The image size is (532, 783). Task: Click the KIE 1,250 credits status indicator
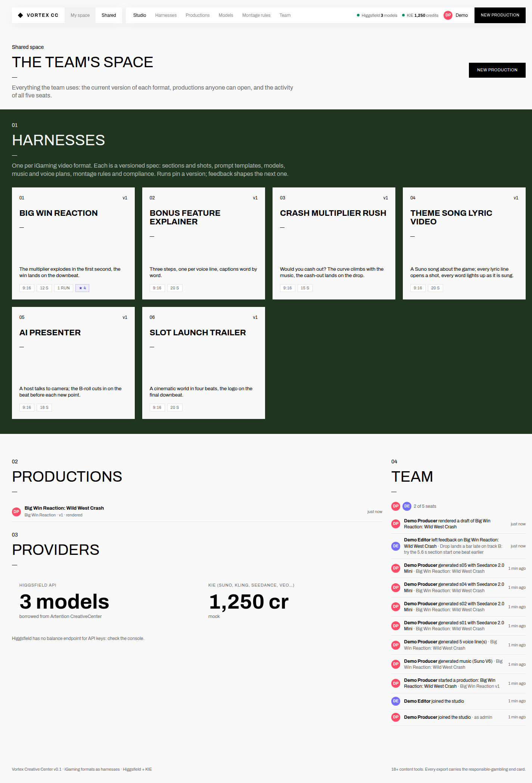tap(420, 15)
